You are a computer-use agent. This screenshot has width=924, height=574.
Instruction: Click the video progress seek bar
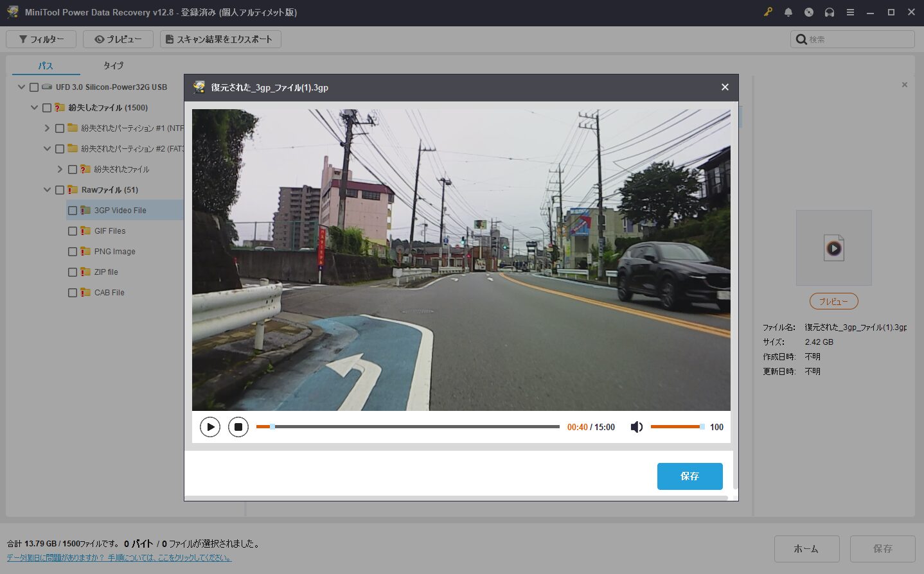407,427
